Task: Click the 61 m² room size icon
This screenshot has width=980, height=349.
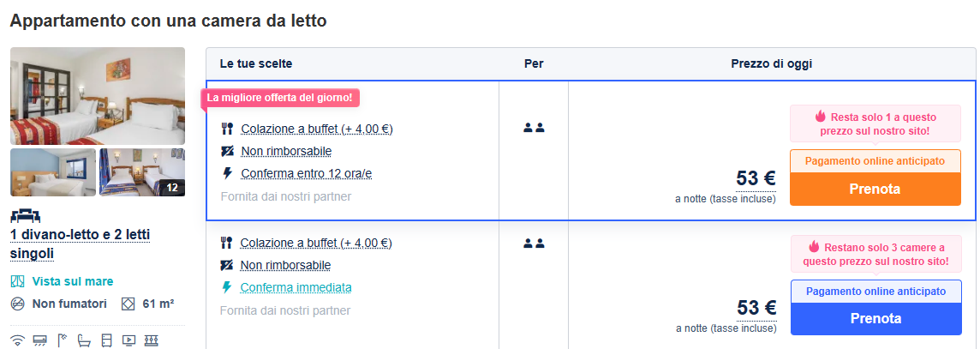Action: click(x=128, y=304)
